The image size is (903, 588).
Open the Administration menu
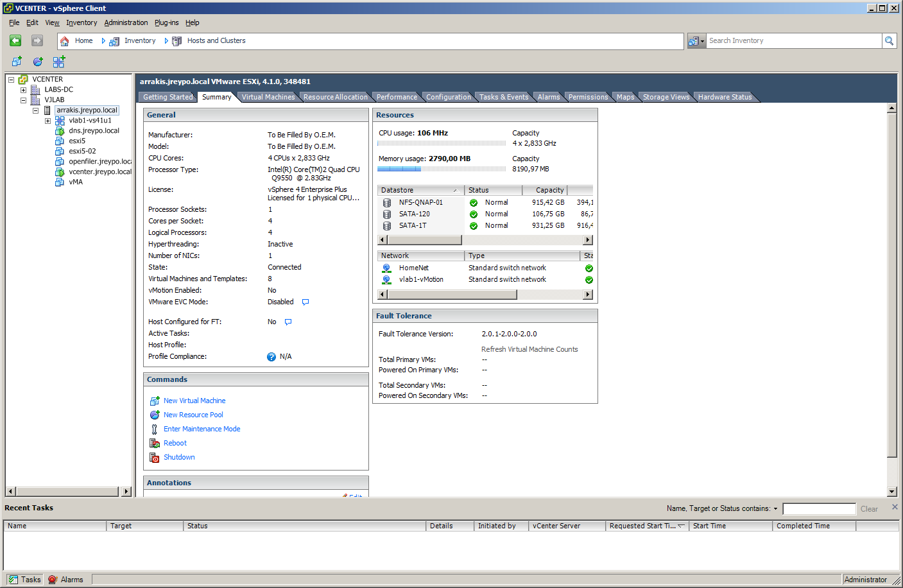tap(126, 22)
